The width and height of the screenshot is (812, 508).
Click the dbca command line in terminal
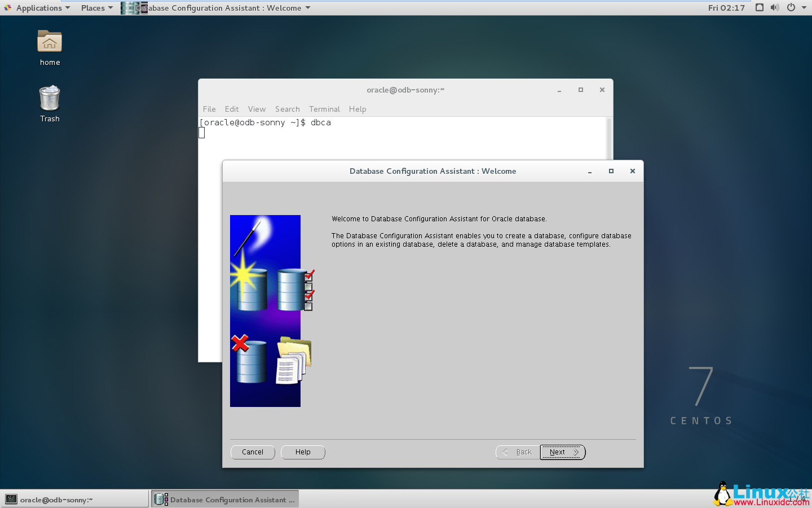click(x=265, y=122)
